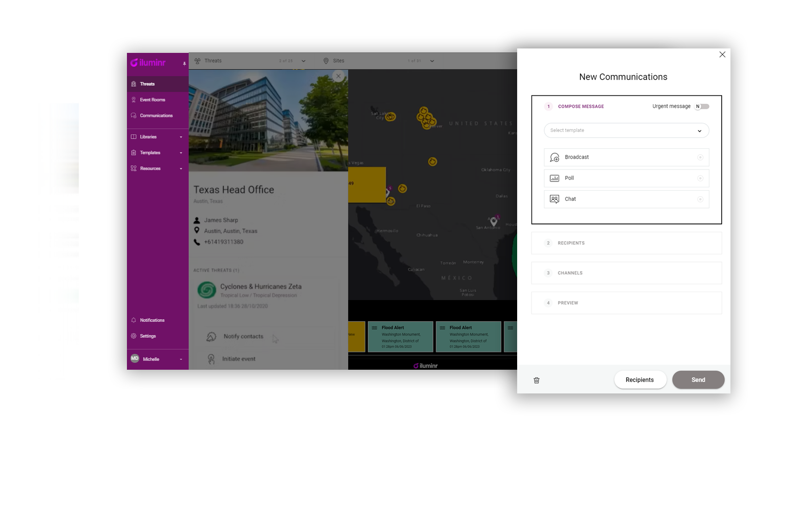Select the Threats icon in the sidebar
The width and height of the screenshot is (812, 519).
pos(134,84)
